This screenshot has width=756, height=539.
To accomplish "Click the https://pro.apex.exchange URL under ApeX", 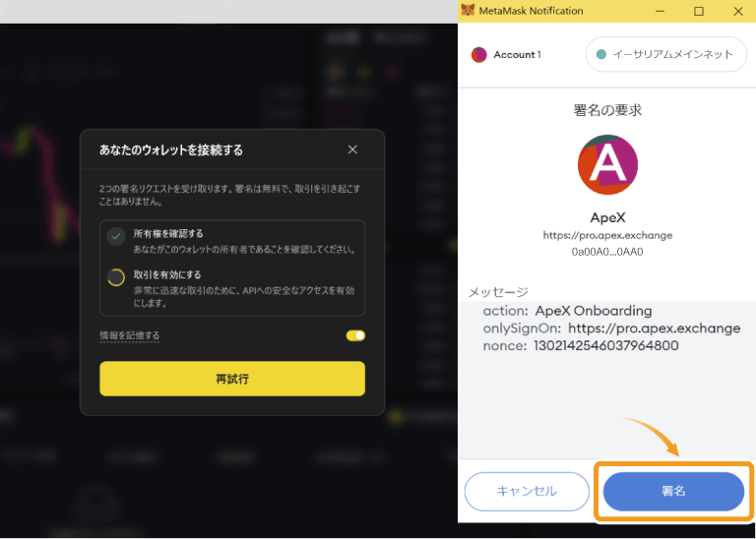I will (607, 235).
